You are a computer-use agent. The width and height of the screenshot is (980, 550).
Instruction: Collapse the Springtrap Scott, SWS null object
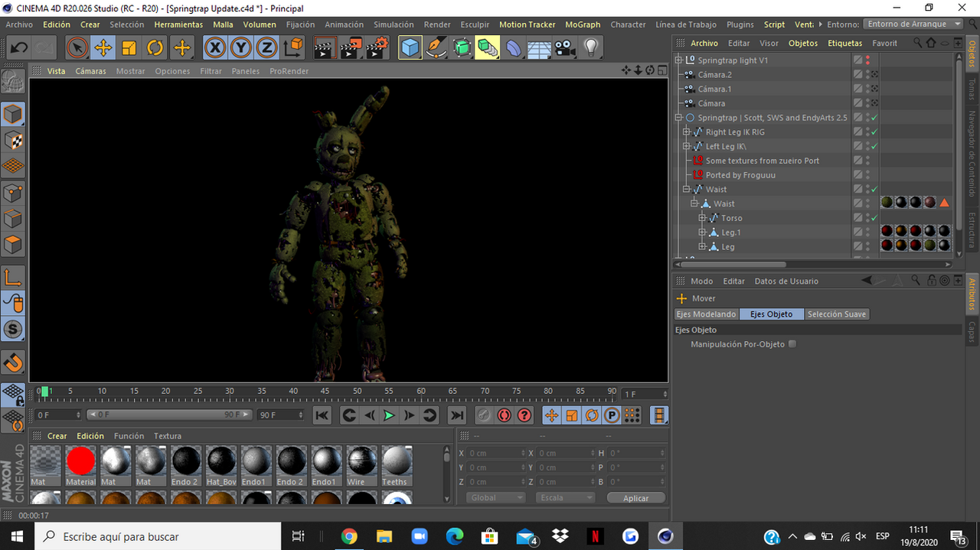678,118
